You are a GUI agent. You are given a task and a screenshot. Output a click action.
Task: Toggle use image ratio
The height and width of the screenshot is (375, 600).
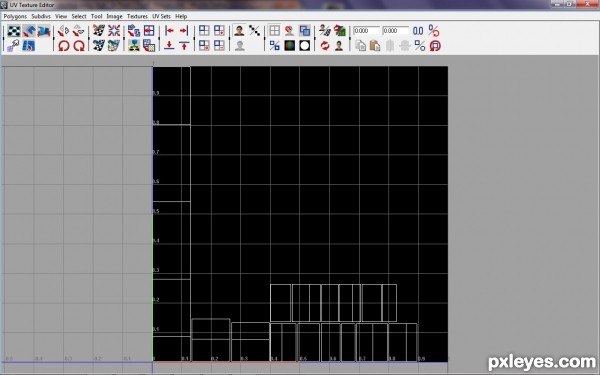pos(339,46)
